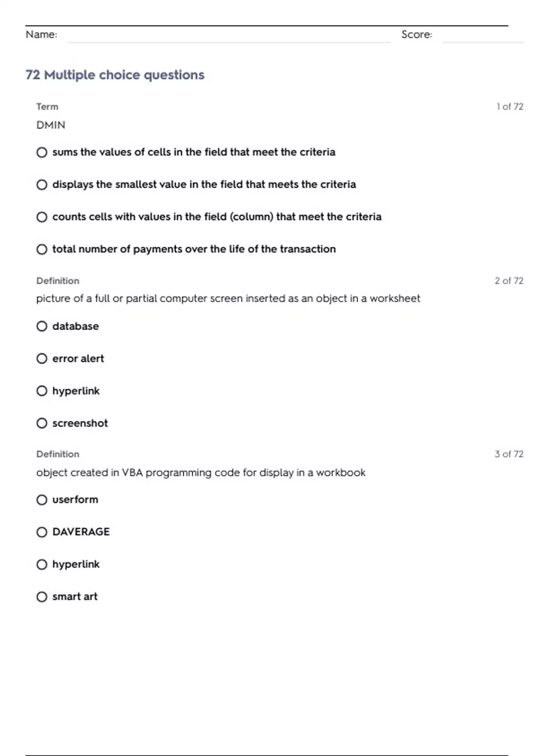Choose 'displays the smallest value' option
This screenshot has width=534, height=756.
42,185
